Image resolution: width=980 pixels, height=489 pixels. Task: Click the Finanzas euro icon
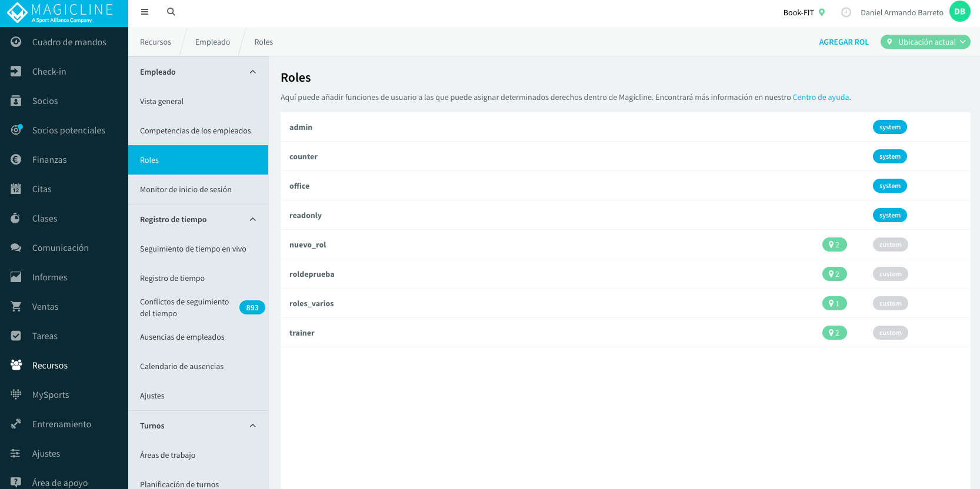pos(16,159)
